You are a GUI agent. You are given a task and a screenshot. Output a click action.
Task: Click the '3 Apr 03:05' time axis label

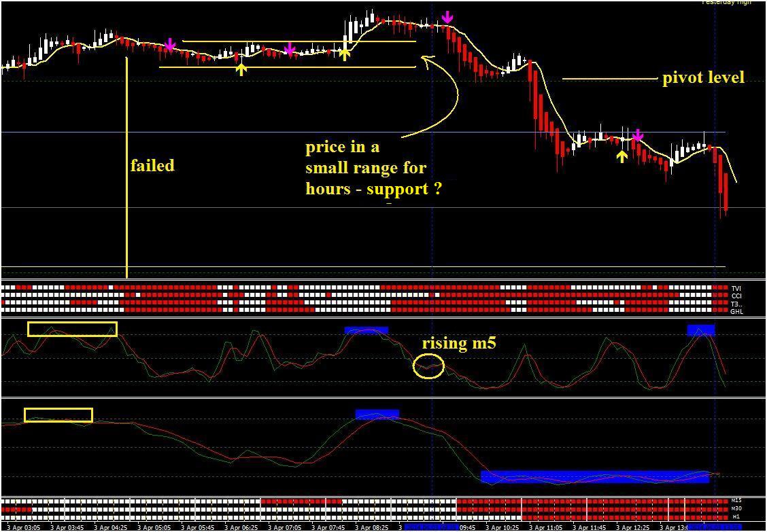[22, 528]
